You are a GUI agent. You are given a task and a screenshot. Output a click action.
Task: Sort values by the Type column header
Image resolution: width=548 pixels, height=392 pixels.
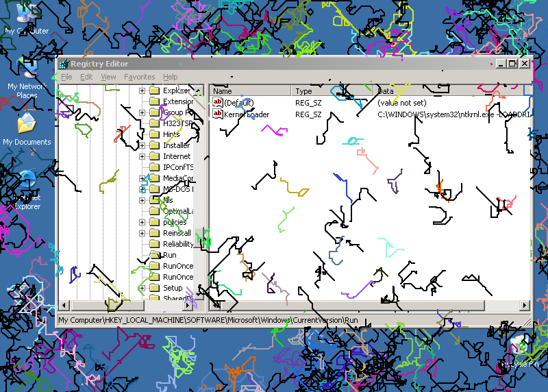(332, 91)
